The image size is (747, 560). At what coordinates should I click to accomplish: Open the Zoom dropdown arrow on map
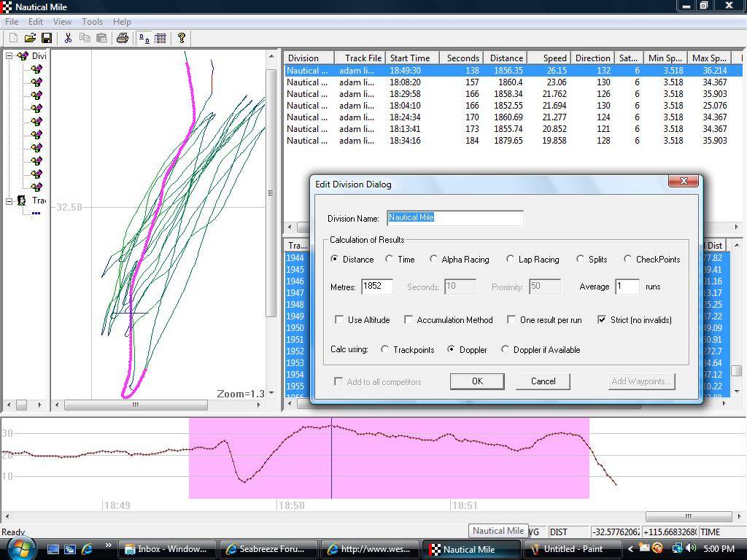click(271, 393)
